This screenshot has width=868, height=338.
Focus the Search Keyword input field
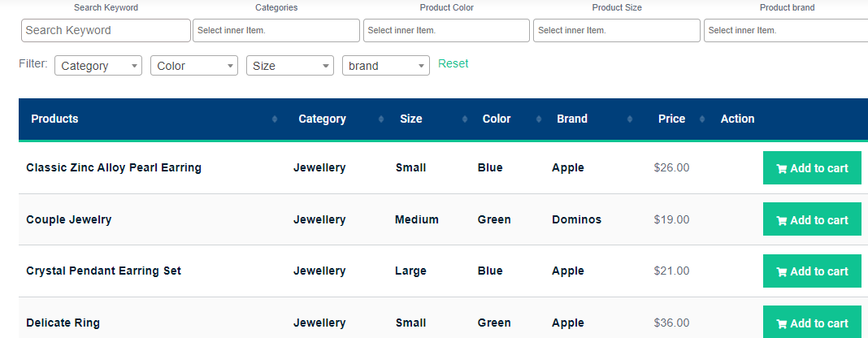(106, 30)
